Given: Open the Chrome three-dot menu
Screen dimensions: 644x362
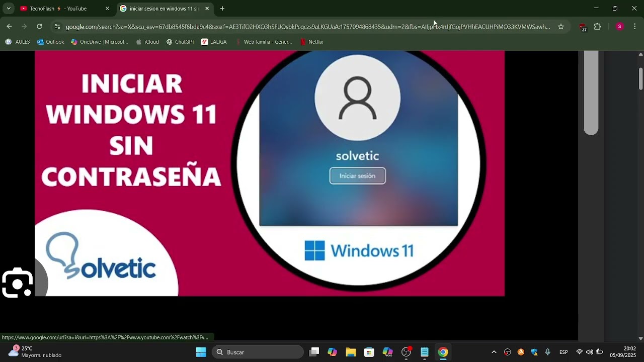Looking at the screenshot, I should (634, 27).
